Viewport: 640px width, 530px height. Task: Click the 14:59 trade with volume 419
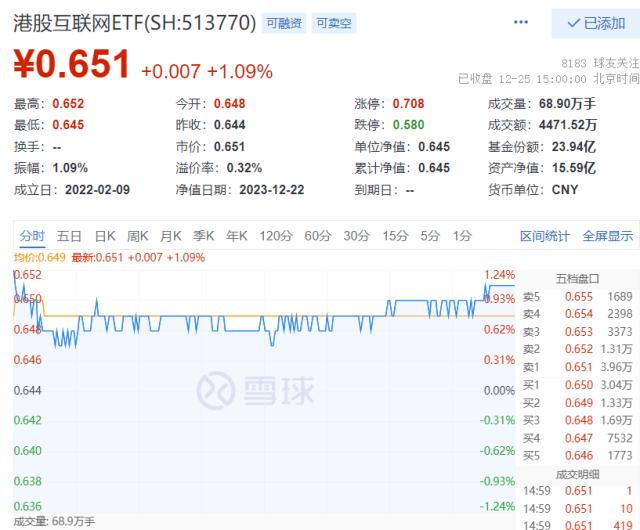[577, 525]
